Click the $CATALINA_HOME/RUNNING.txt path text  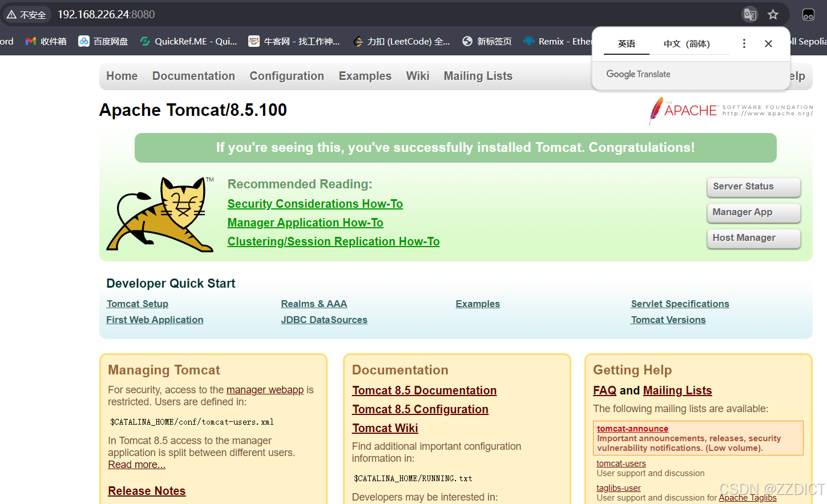[x=413, y=479]
